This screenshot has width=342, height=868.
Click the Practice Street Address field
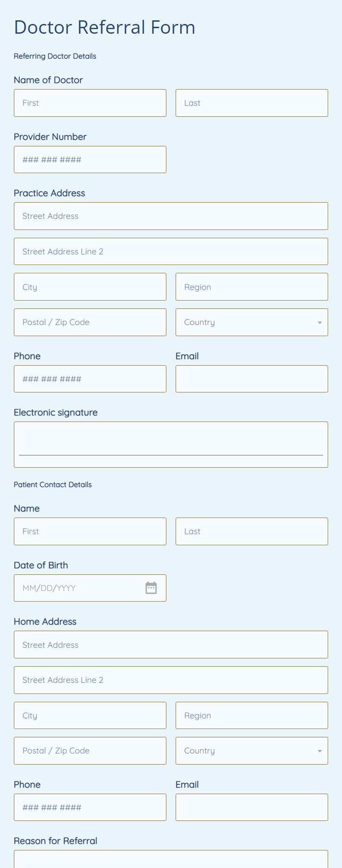171,216
